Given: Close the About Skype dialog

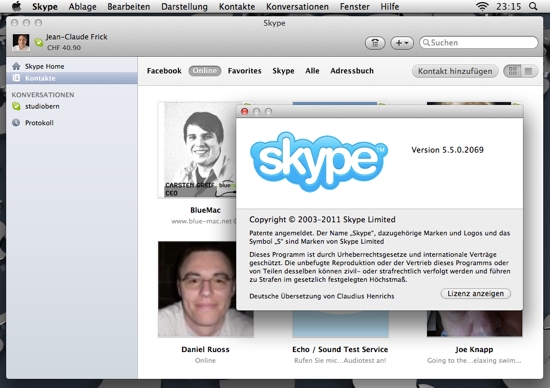Looking at the screenshot, I should pos(244,112).
